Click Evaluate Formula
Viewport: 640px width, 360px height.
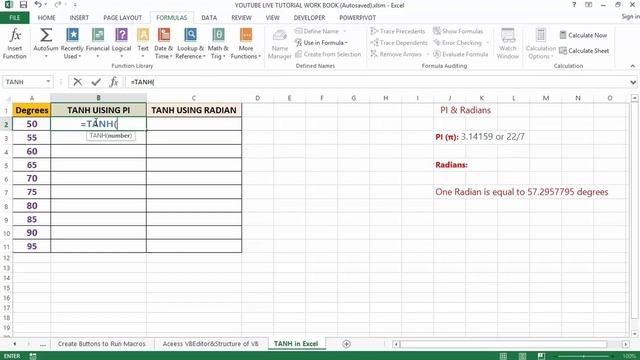(x=460, y=54)
